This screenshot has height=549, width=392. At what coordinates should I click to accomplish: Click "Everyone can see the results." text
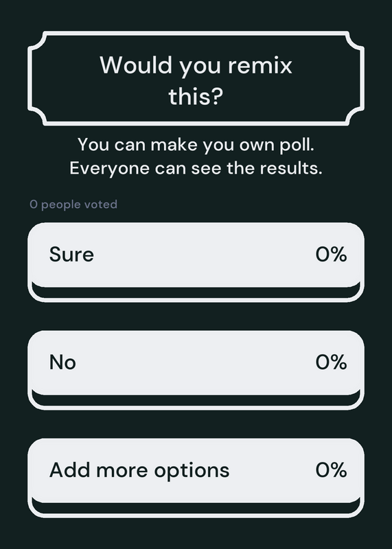click(196, 168)
